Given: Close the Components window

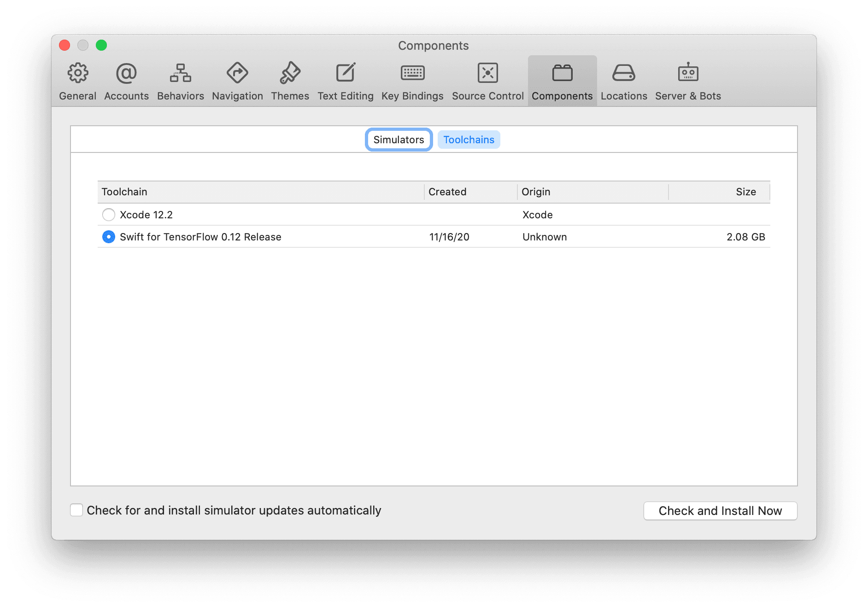Looking at the screenshot, I should pos(65,45).
